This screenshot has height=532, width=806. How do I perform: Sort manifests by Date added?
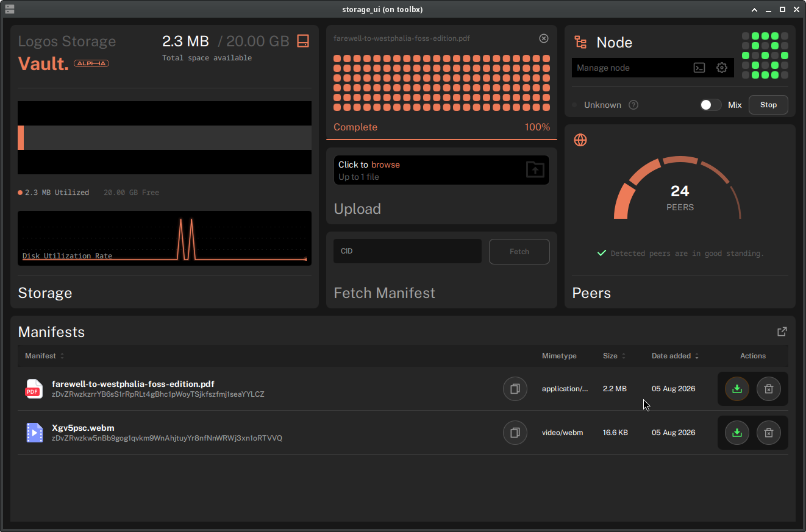[x=676, y=356]
